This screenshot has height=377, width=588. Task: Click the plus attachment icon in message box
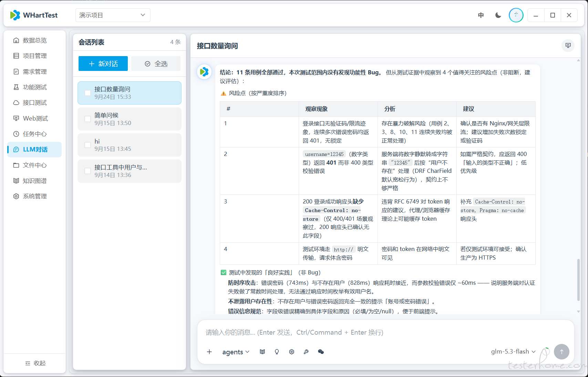pos(209,352)
